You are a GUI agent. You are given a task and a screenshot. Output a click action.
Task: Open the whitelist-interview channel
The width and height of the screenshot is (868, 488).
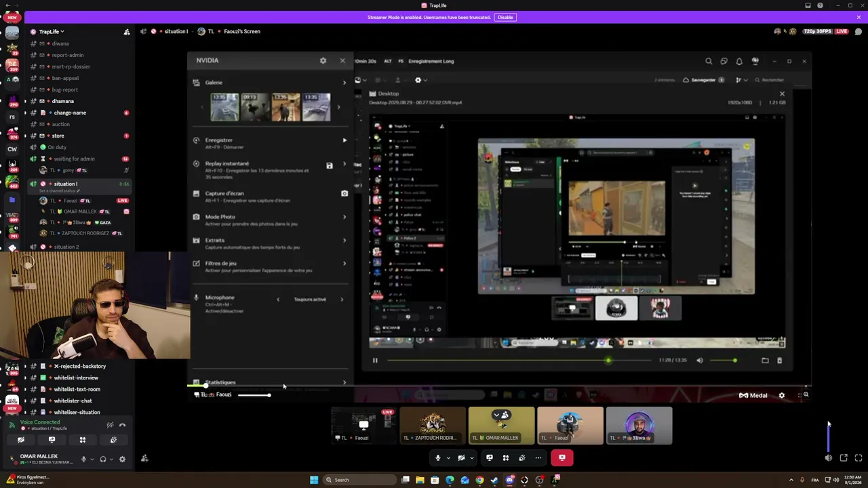76,378
